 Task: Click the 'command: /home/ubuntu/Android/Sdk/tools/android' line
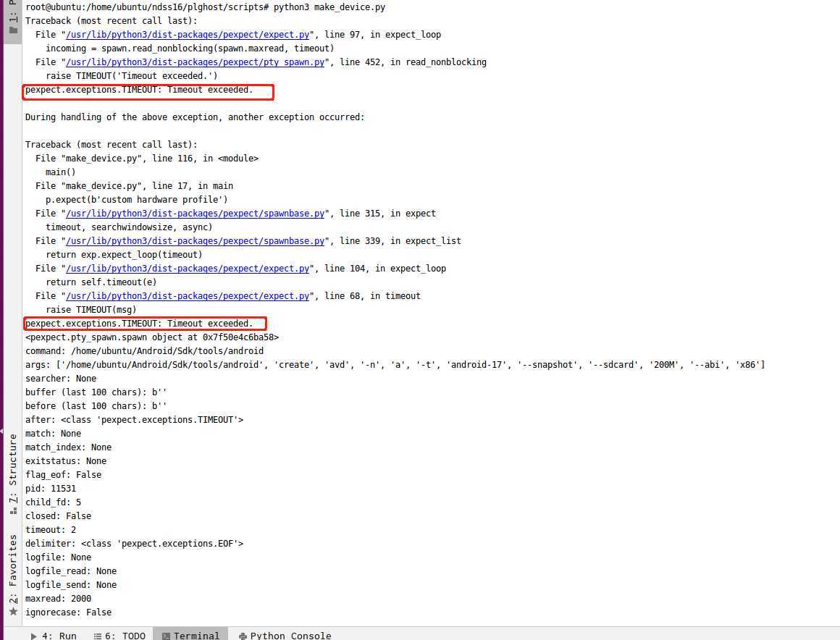click(144, 351)
